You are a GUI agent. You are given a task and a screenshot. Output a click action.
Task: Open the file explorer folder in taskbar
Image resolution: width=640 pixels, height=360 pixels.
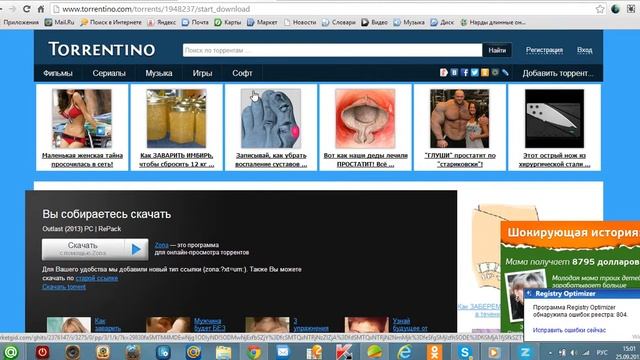(x=223, y=351)
